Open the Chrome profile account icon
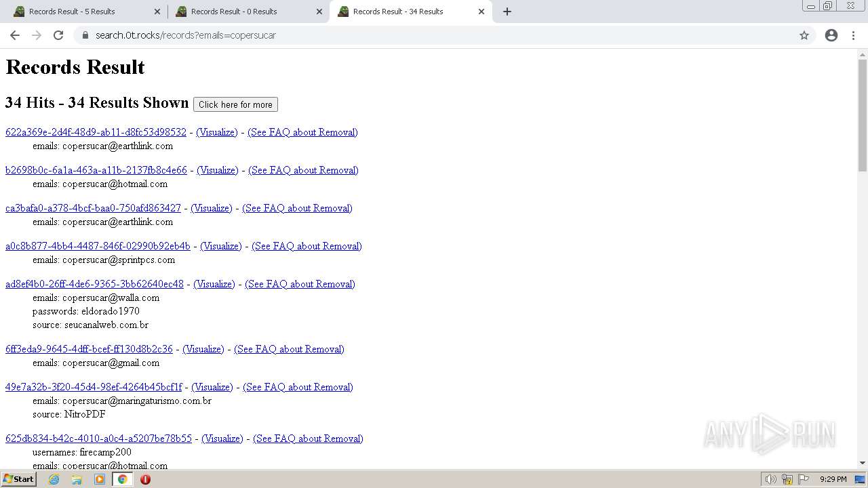Viewport: 868px width, 488px height. [x=831, y=35]
